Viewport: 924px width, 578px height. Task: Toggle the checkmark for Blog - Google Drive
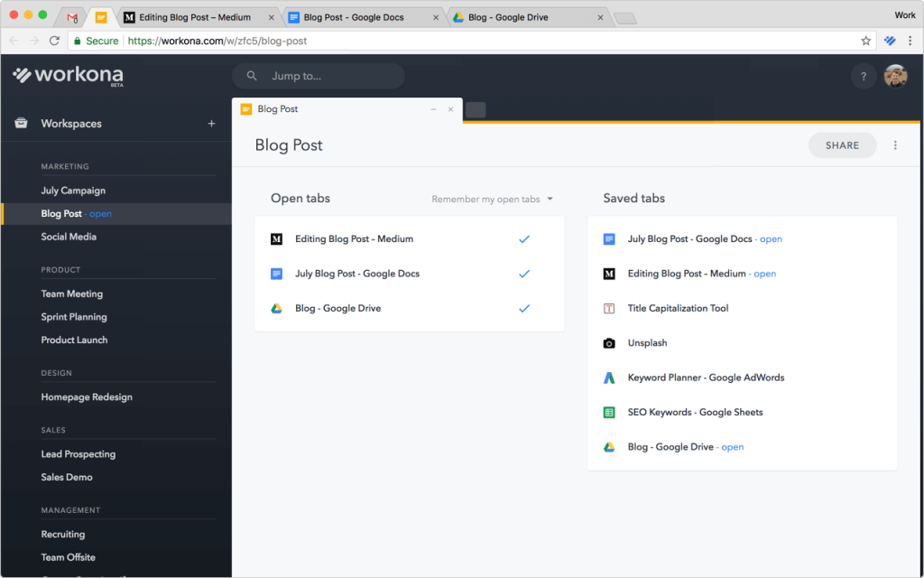tap(524, 308)
